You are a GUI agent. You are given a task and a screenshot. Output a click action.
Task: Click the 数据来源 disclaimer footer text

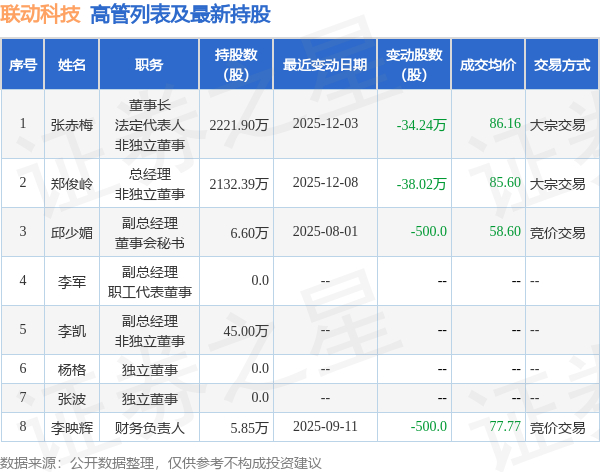161,463
